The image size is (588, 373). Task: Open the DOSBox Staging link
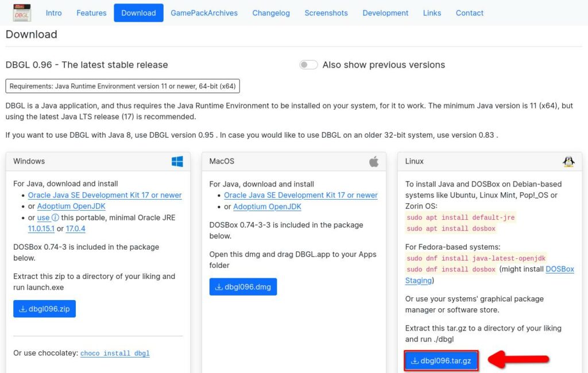click(559, 269)
